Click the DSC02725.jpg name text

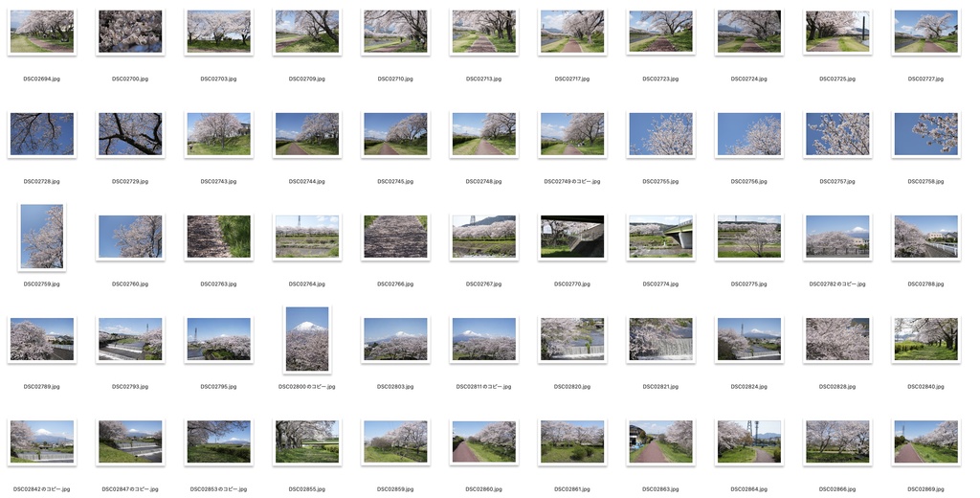(837, 79)
